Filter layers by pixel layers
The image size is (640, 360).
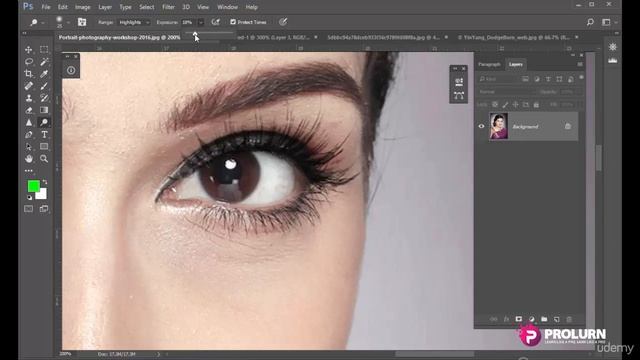click(x=525, y=79)
